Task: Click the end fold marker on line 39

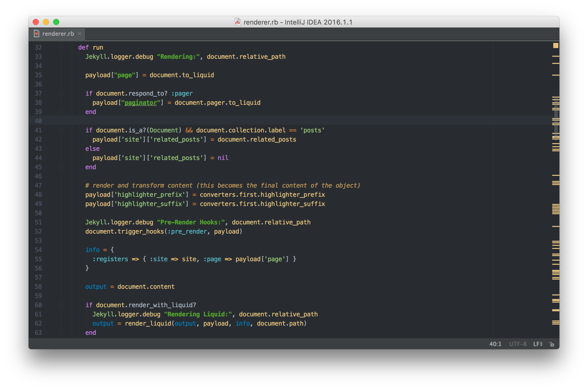Action: 61,112
